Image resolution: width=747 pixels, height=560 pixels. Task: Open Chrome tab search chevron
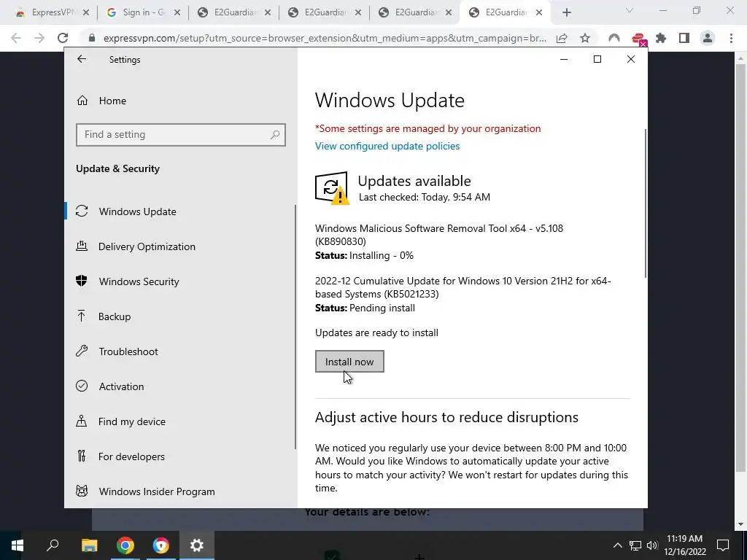[630, 11]
